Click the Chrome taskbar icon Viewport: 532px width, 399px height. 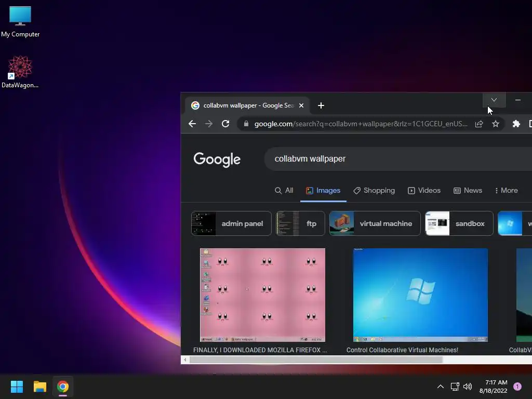pos(63,387)
